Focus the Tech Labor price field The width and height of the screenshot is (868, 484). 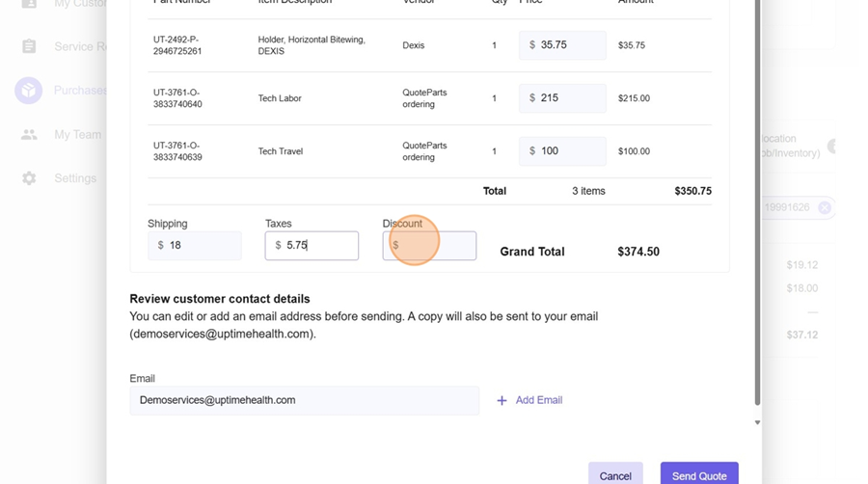(571, 98)
